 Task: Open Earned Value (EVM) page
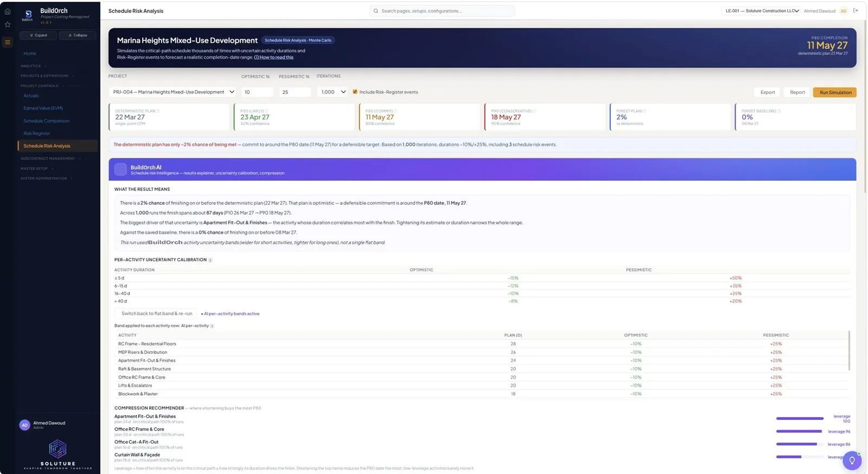coord(43,108)
